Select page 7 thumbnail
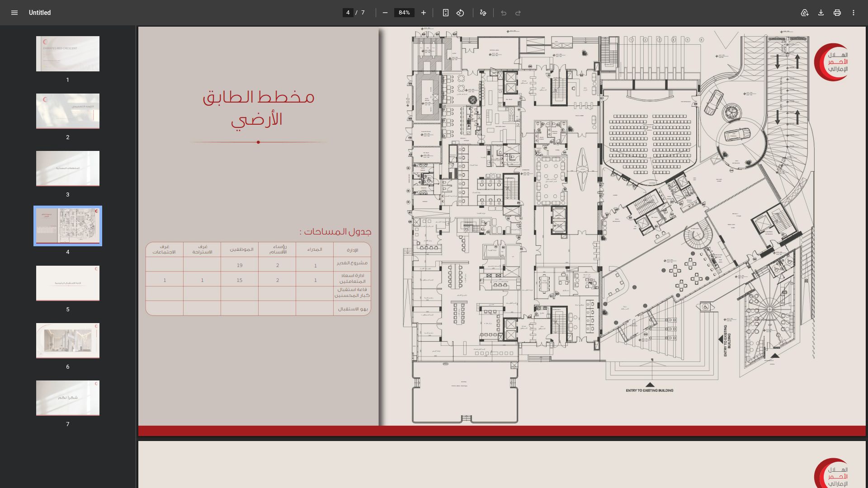 click(x=68, y=398)
